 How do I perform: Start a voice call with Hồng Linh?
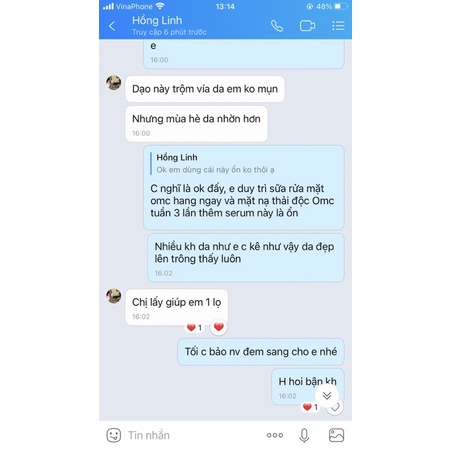[x=277, y=26]
